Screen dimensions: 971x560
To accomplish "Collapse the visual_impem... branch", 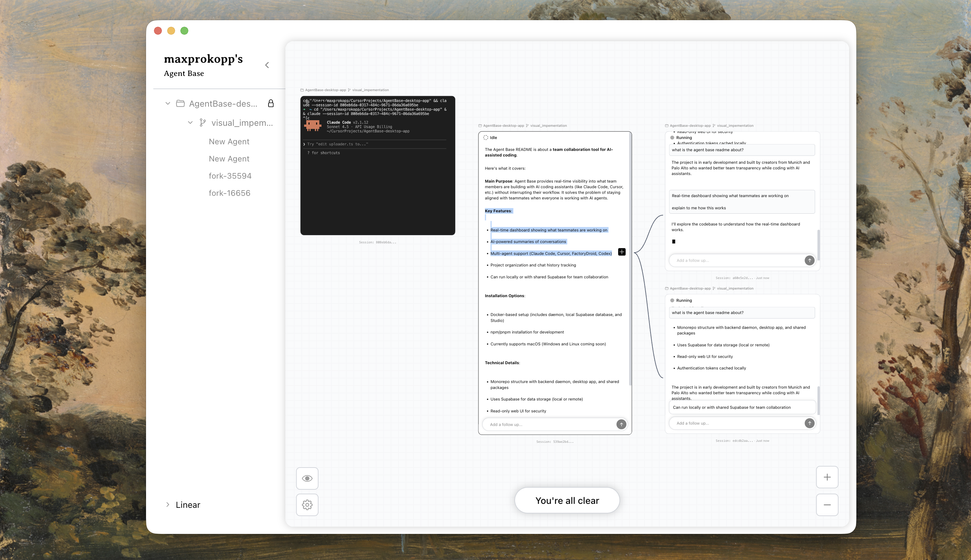I will [x=190, y=123].
